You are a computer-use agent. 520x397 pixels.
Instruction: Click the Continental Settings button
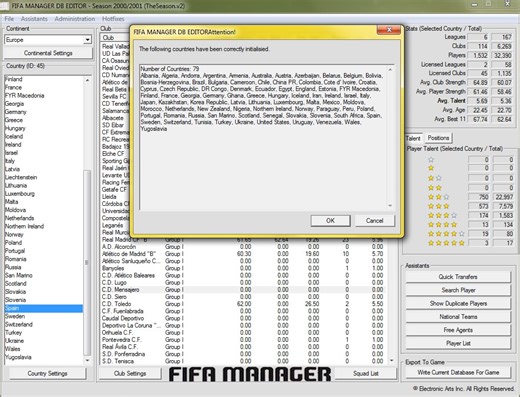coord(48,53)
